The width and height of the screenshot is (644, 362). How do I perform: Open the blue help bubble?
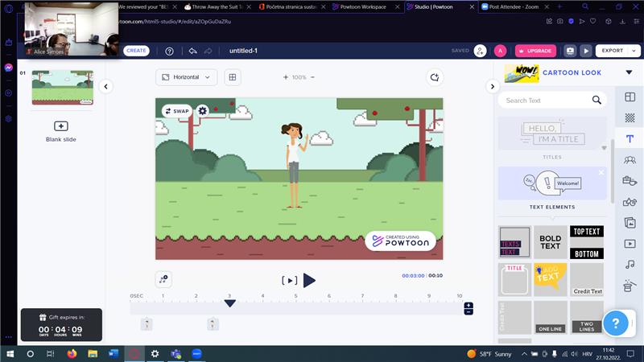[615, 323]
